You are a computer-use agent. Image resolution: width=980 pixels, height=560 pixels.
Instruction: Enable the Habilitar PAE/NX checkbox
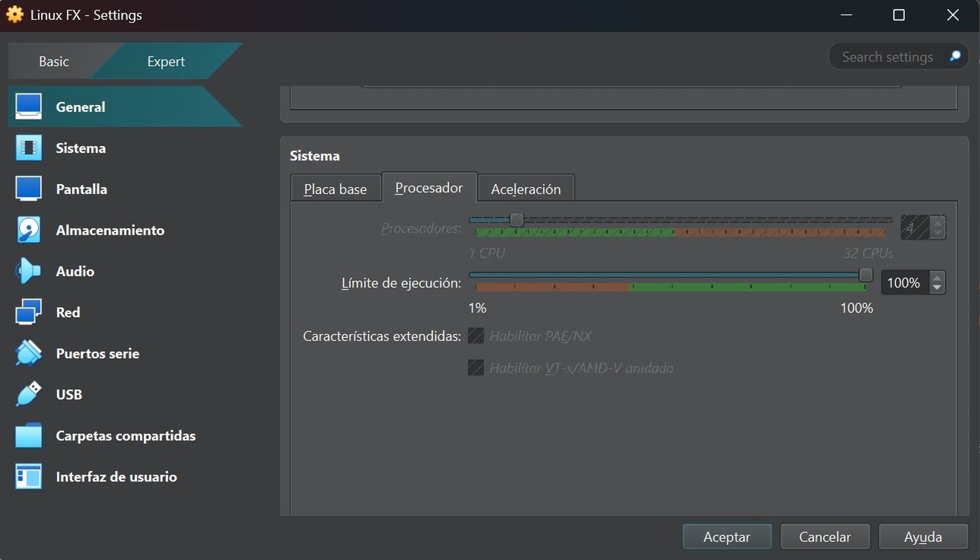tap(475, 336)
